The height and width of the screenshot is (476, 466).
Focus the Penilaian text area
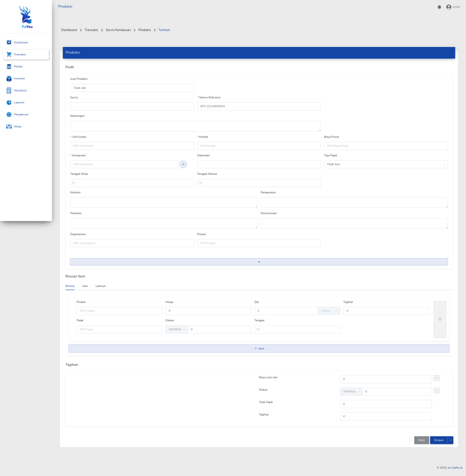click(x=164, y=224)
